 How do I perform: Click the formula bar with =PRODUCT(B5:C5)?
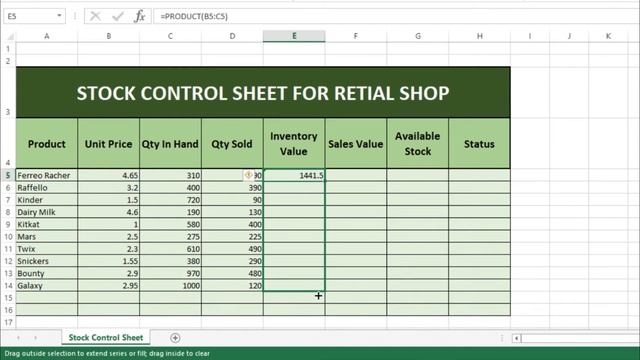pyautogui.click(x=396, y=16)
